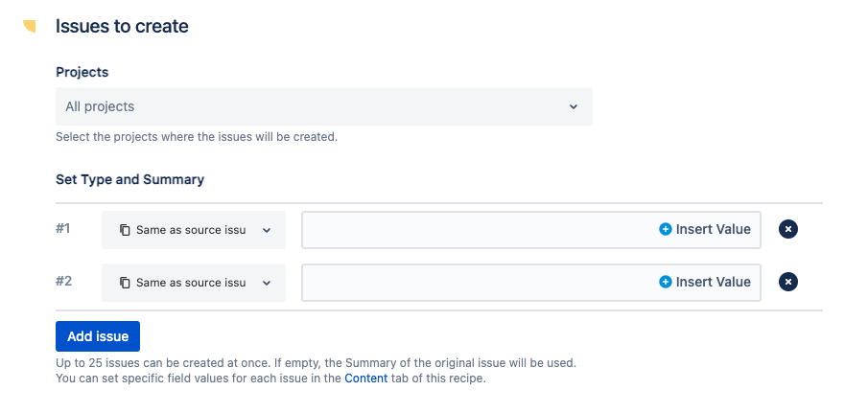Image resolution: width=868 pixels, height=413 pixels.
Task: Expand the chevron in row #2 type selector
Action: click(x=267, y=283)
